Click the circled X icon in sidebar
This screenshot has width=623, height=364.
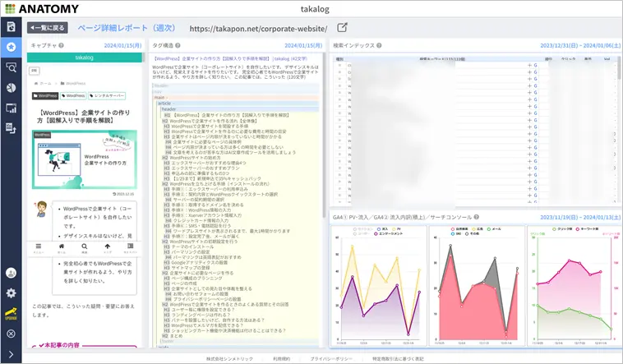point(12,334)
